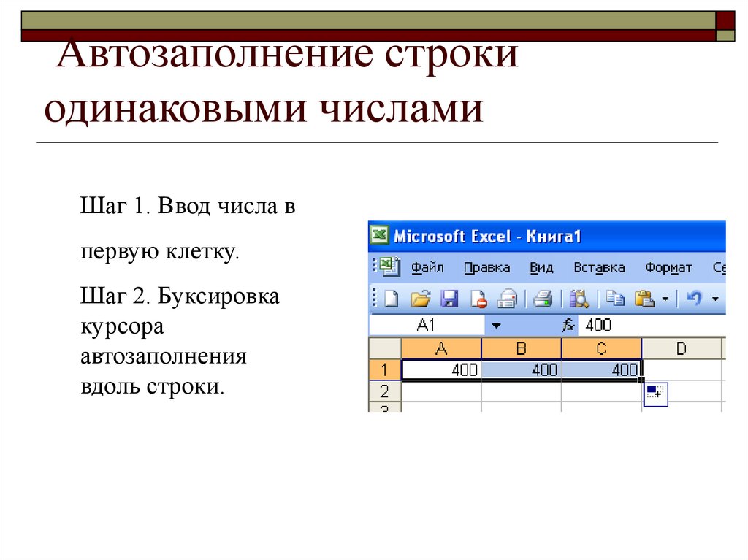The image size is (748, 560).
Task: Select column A header
Action: (441, 349)
